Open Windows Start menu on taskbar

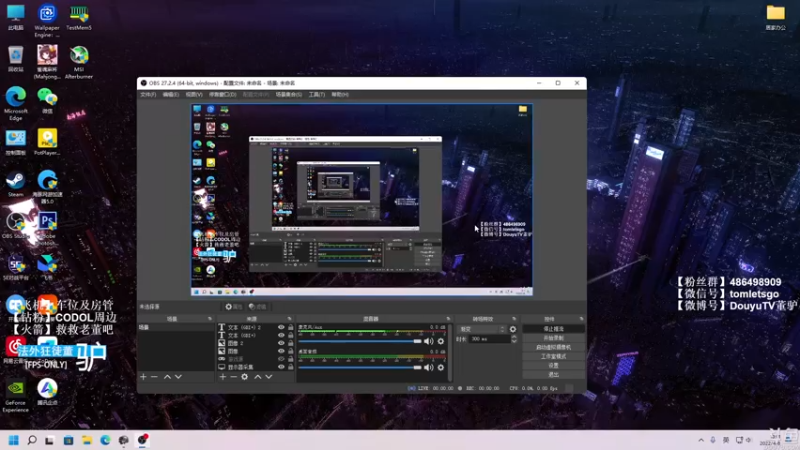click(x=14, y=440)
